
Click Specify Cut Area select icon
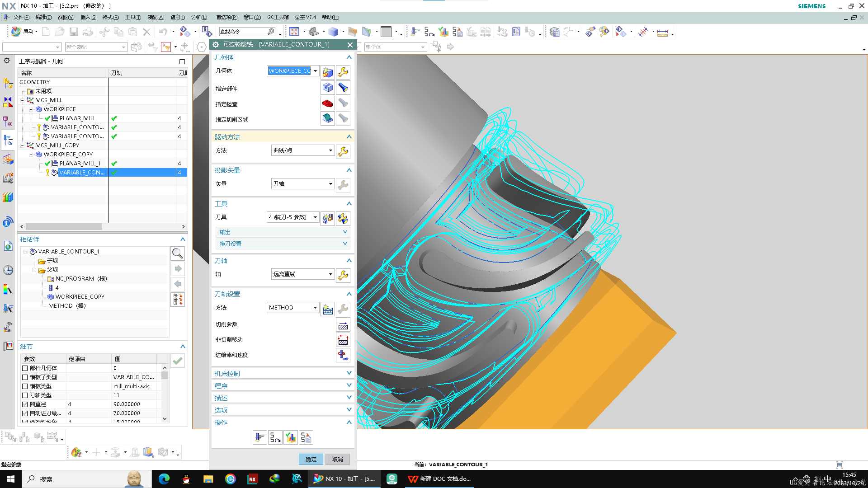pos(328,119)
